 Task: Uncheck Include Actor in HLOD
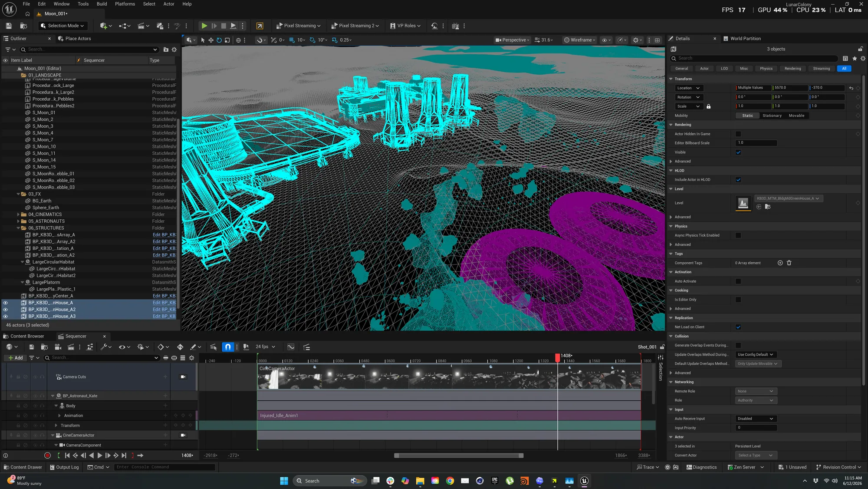coord(738,180)
